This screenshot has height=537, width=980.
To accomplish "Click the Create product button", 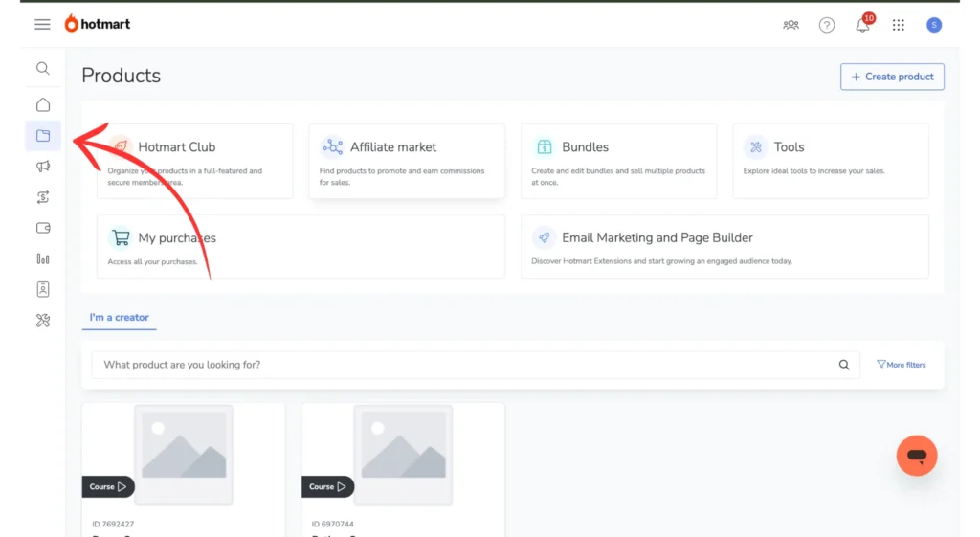I will coord(892,77).
